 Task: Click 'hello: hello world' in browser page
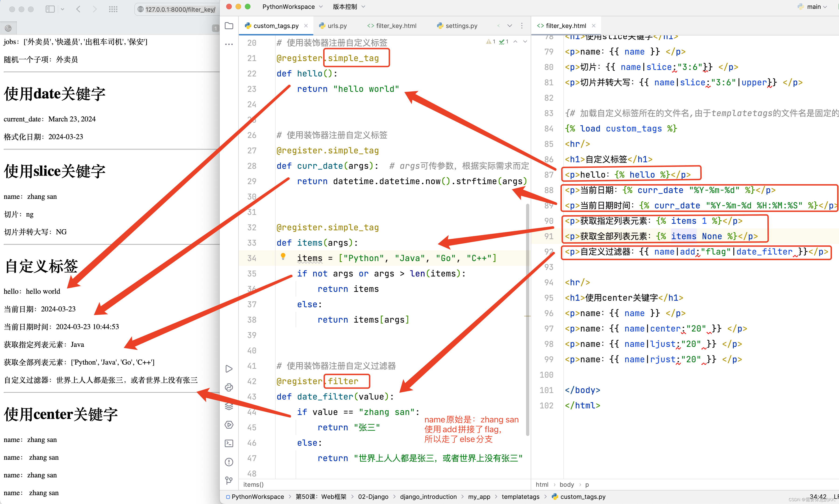pyautogui.click(x=32, y=291)
